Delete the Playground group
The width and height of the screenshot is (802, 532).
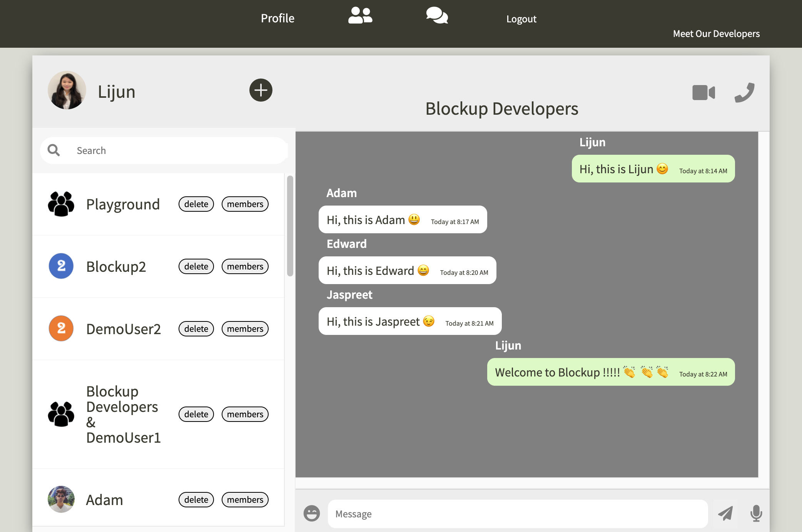(x=196, y=204)
